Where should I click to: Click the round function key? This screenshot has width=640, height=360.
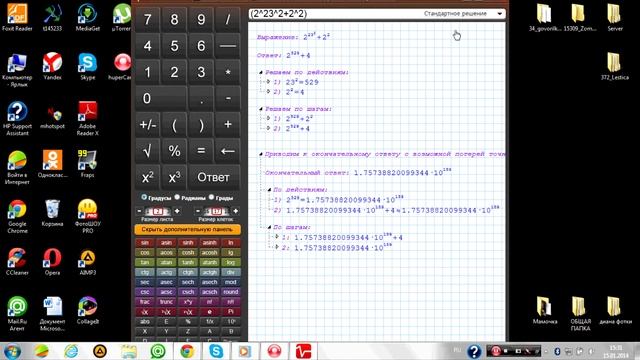pyautogui.click(x=231, y=292)
